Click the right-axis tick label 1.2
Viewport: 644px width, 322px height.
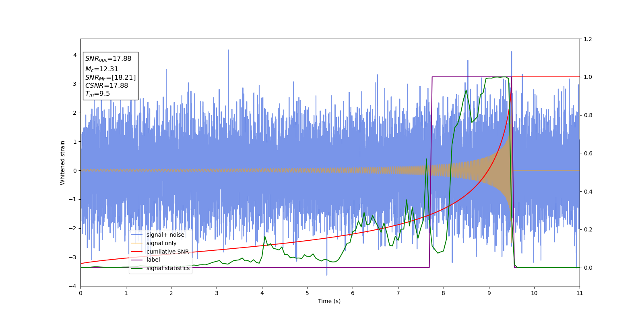point(588,39)
